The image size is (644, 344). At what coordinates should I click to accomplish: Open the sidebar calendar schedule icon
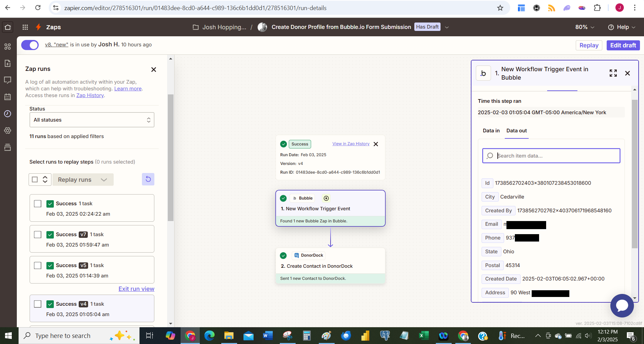(7, 97)
